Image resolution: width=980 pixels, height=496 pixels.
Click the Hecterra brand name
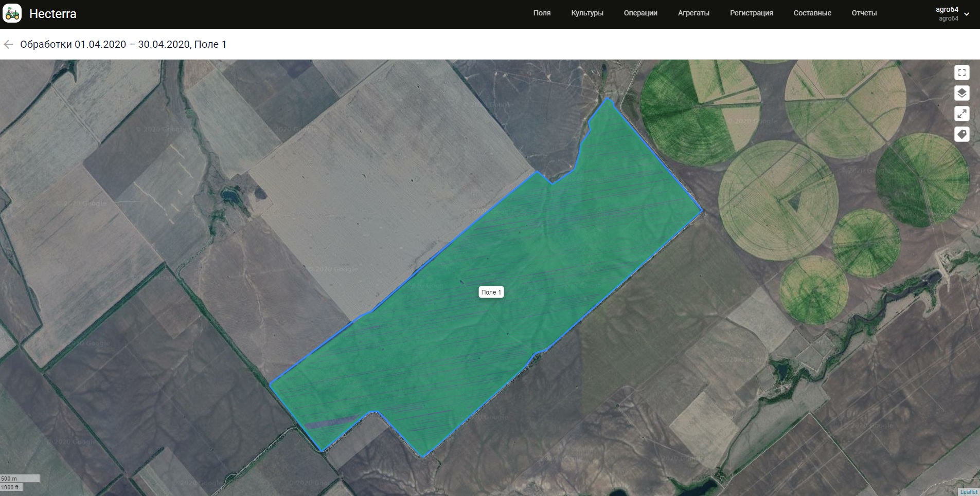(x=53, y=14)
